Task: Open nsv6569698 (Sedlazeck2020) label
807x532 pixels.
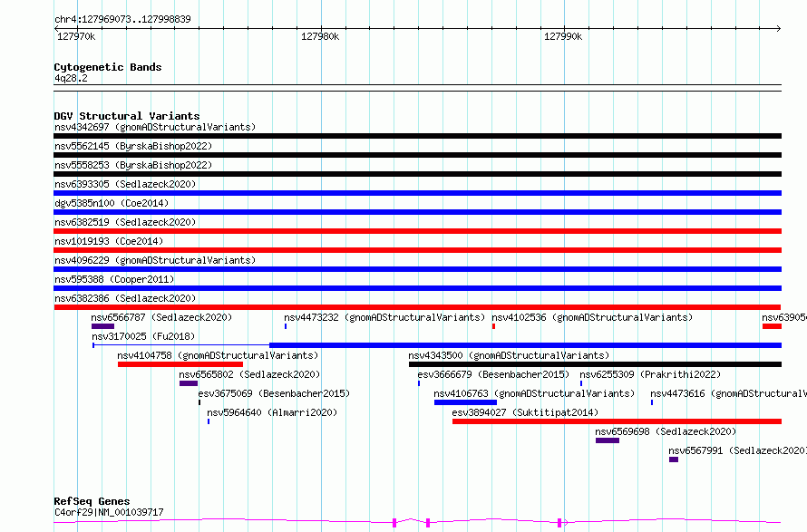Action: click(666, 431)
